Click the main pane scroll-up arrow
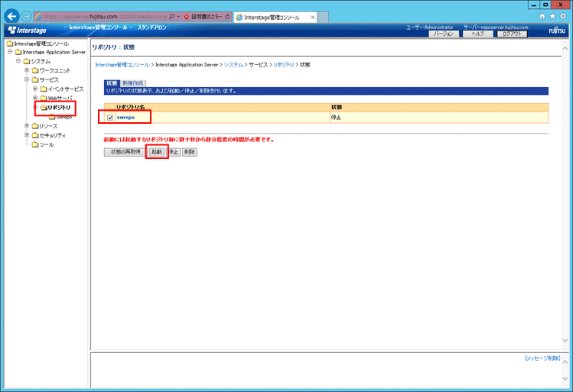 point(565,48)
